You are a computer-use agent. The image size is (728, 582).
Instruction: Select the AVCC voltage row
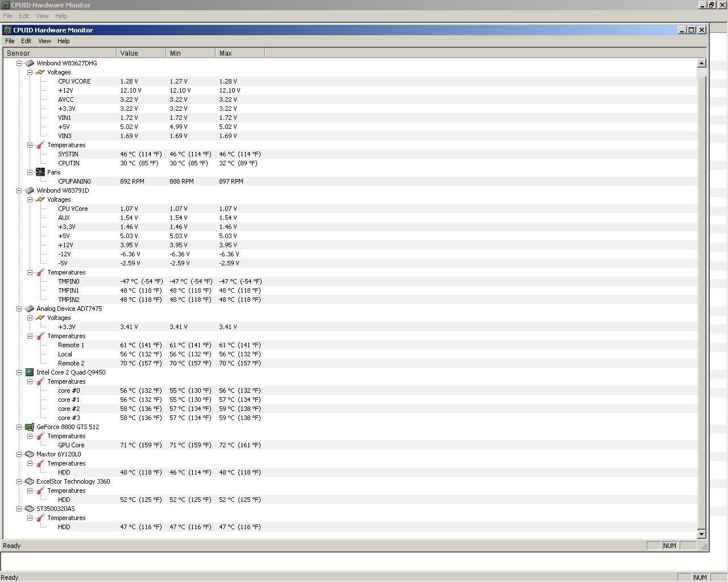tap(350, 99)
